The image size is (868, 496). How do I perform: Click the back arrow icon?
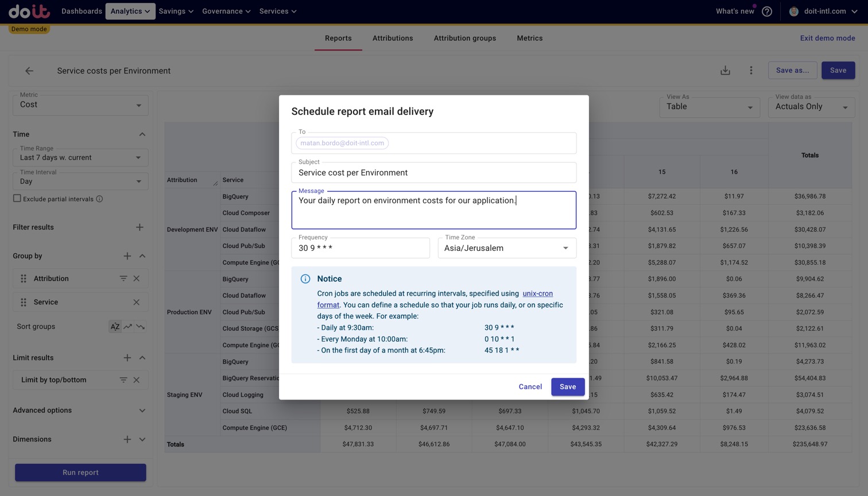(29, 71)
